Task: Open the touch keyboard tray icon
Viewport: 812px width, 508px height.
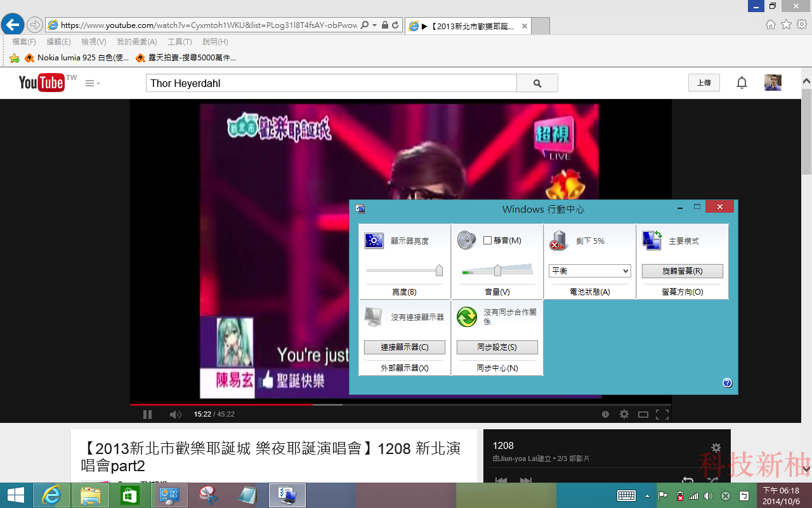Action: click(x=627, y=496)
